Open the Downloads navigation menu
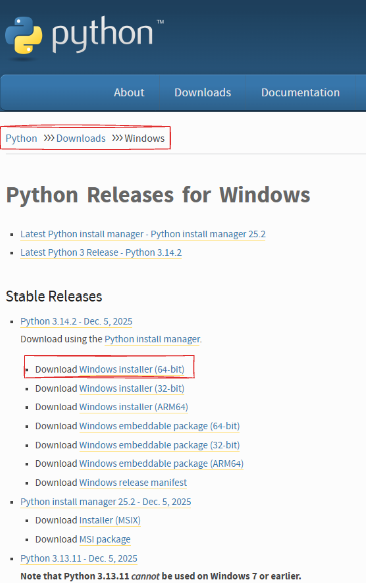This screenshot has width=366, height=588. pyautogui.click(x=202, y=92)
